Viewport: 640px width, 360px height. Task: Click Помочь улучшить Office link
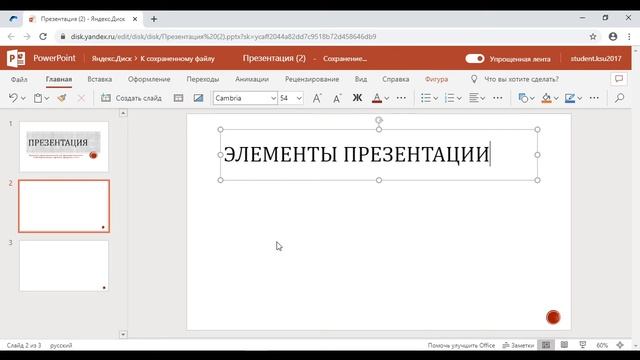point(461,345)
